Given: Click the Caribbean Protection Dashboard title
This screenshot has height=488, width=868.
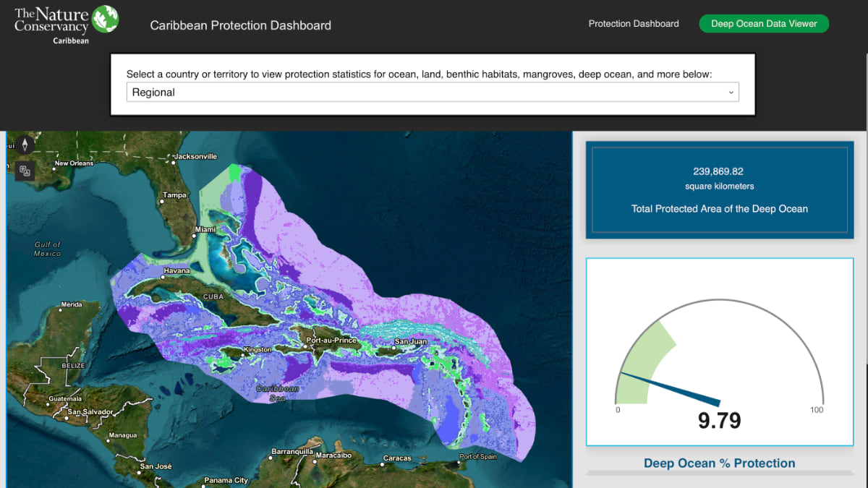Looking at the screenshot, I should coord(240,25).
